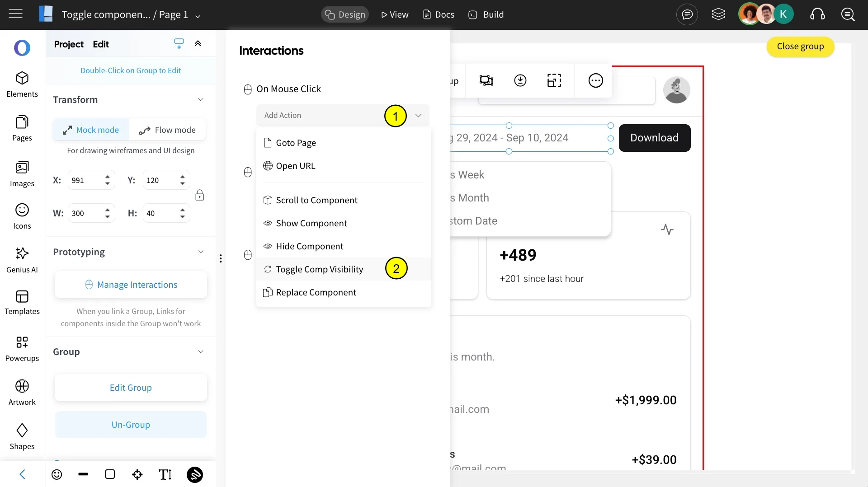
Task: Click the back arrow at bottom left
Action: (x=22, y=474)
